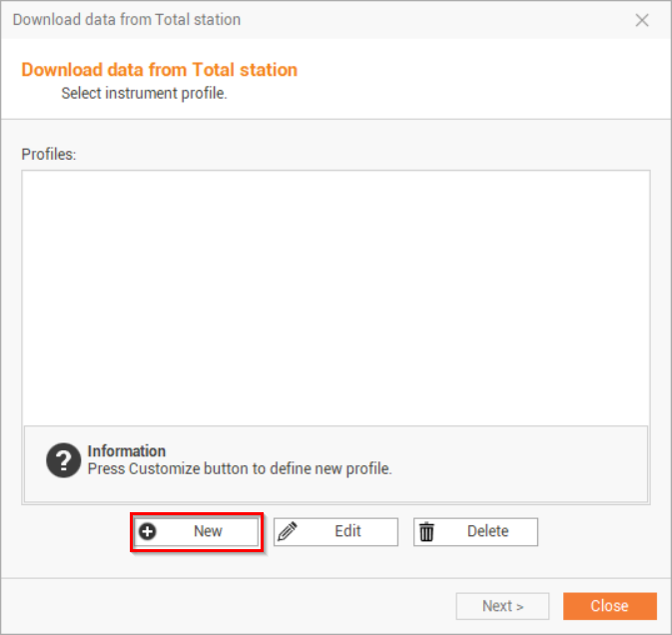This screenshot has height=635, width=672.
Task: Click the trash can icon on Delete button
Action: (x=426, y=531)
